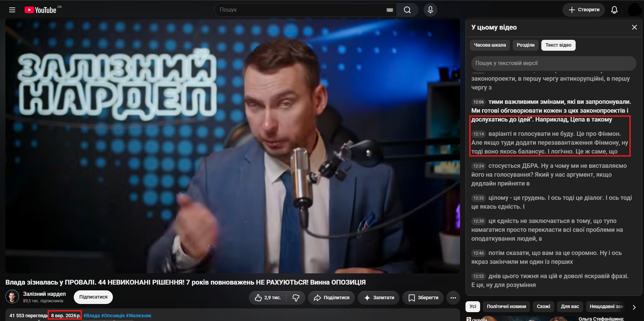644x321 pixels.
Task: Show more filter chips with right arrow
Action: tap(634, 307)
